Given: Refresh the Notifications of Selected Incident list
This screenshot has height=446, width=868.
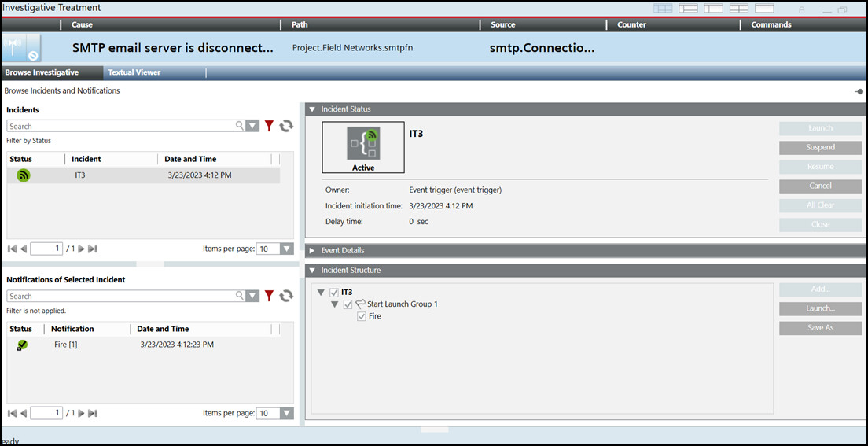Looking at the screenshot, I should point(286,296).
